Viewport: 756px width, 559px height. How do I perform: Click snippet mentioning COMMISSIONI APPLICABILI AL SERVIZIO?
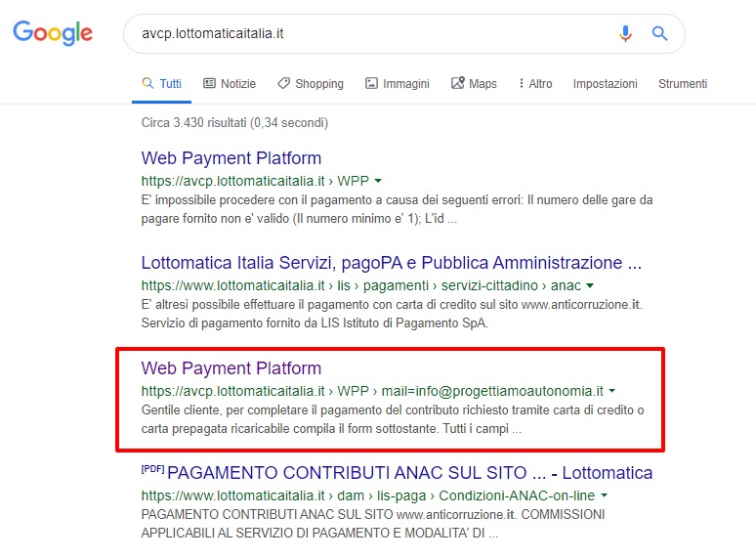tap(373, 524)
